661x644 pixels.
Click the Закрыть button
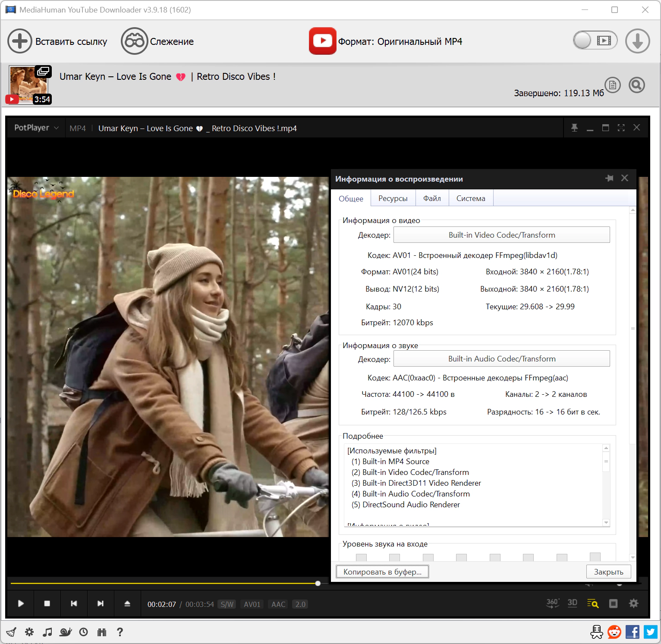(608, 572)
